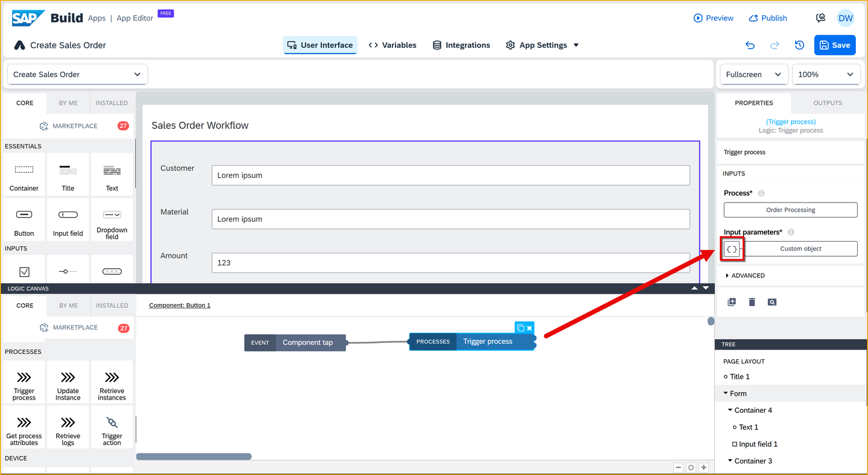Open the version history clock icon

click(799, 45)
